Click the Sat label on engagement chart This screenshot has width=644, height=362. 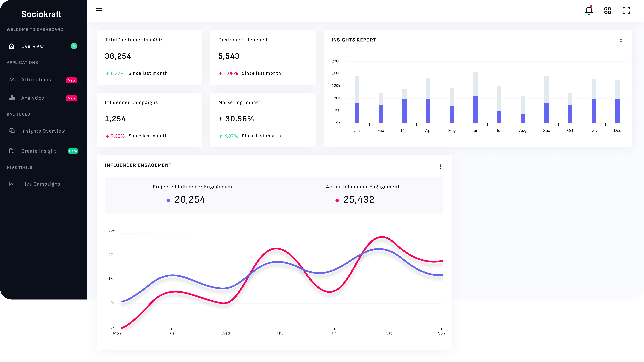389,333
